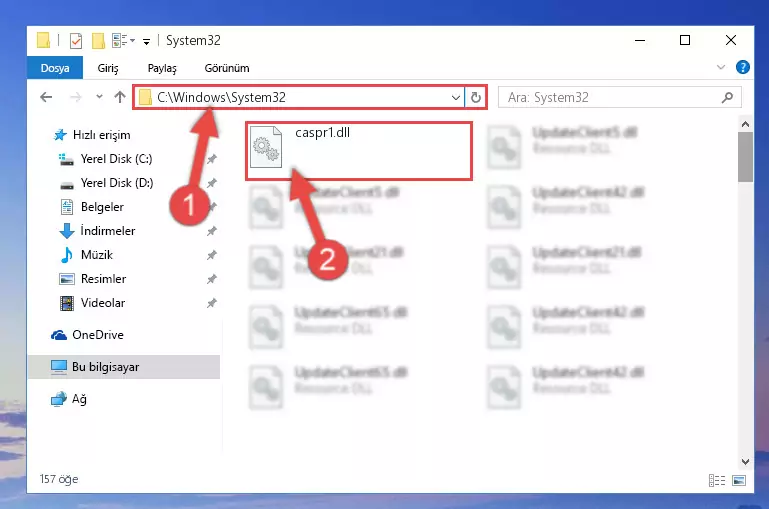Click the folder icon at title bar left
The image size is (769, 509).
coord(43,40)
